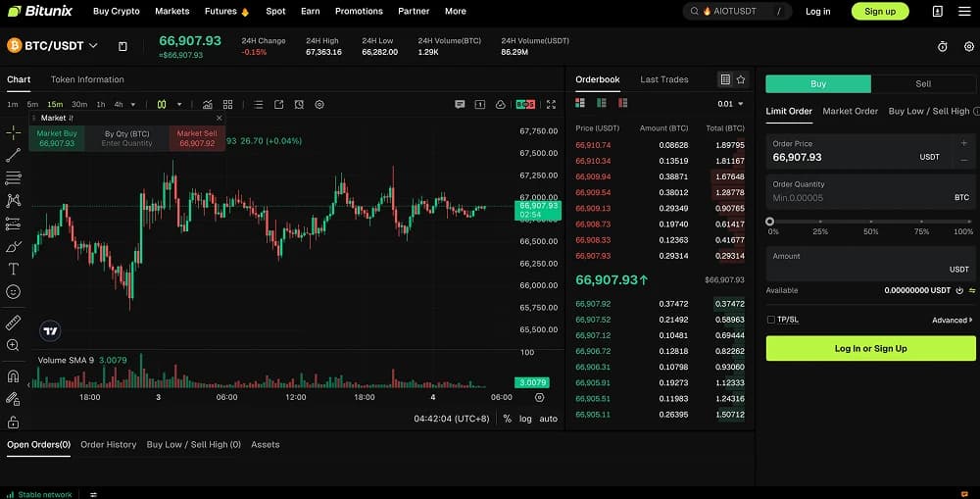The image size is (980, 499).
Task: Open the Fibonacci retracement tools
Action: (13, 177)
